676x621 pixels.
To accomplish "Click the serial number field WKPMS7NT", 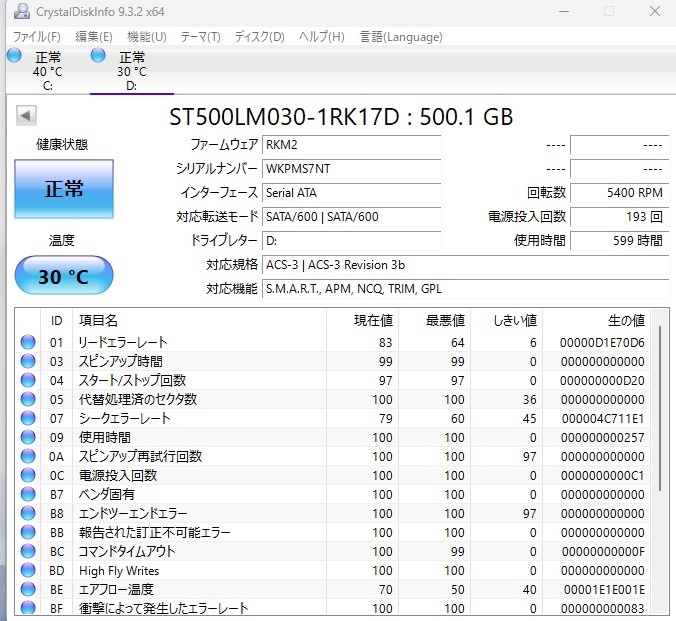I will click(x=352, y=169).
